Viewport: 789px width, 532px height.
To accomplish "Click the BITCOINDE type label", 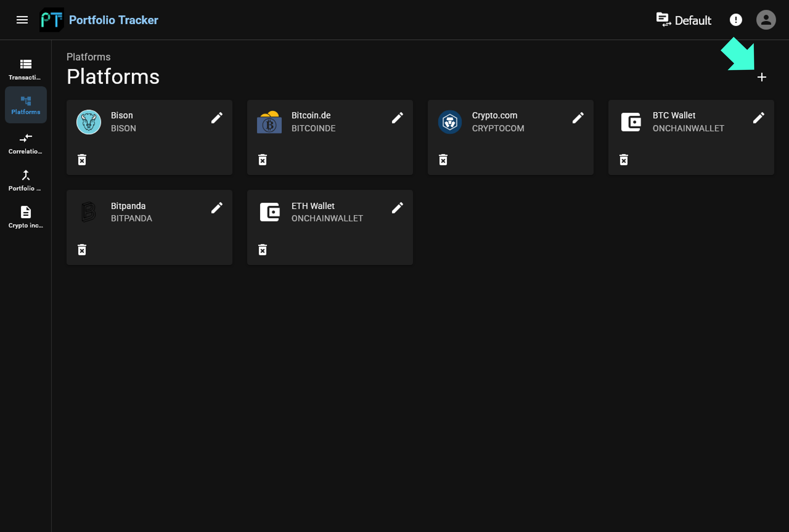I will tap(314, 128).
